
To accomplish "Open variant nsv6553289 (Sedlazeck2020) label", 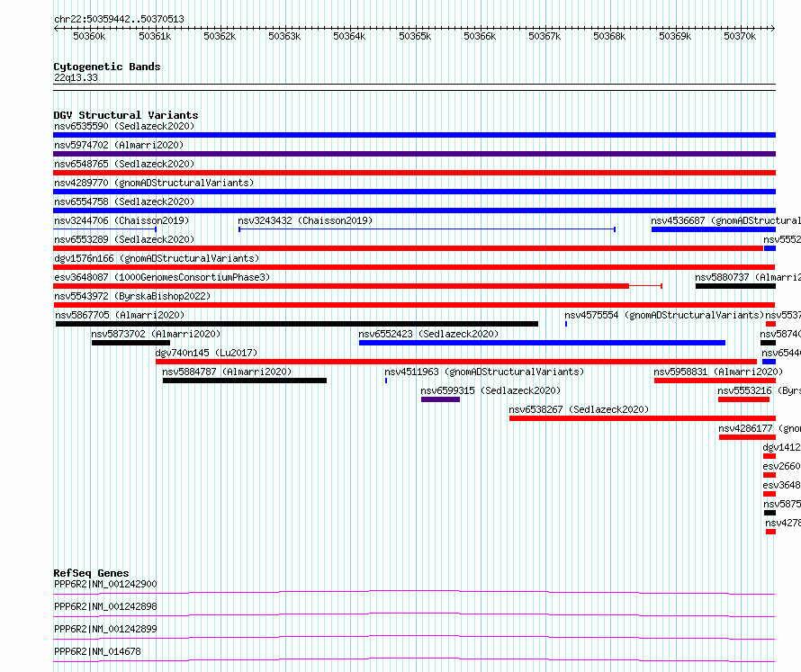I will click(x=124, y=239).
